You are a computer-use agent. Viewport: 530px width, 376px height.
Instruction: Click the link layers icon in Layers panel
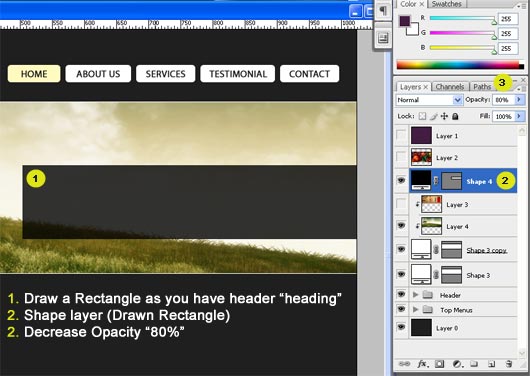[x=404, y=364]
